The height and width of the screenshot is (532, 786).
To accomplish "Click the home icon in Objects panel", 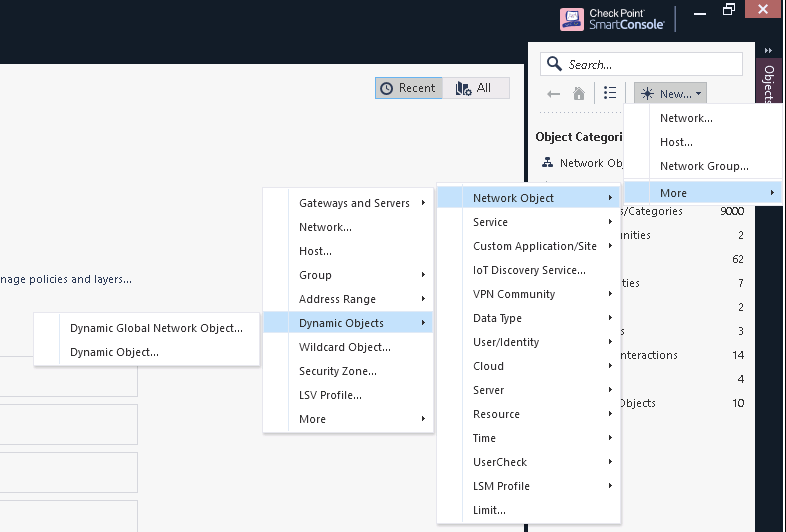I will (579, 93).
